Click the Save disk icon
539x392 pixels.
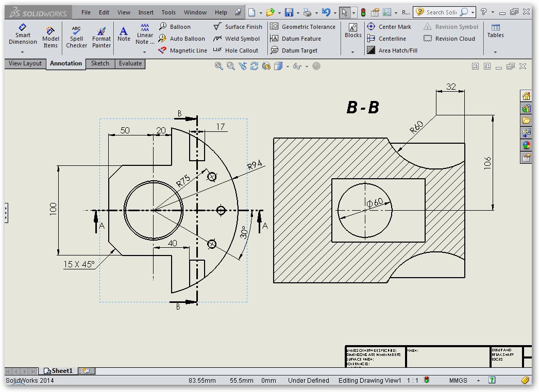(289, 12)
